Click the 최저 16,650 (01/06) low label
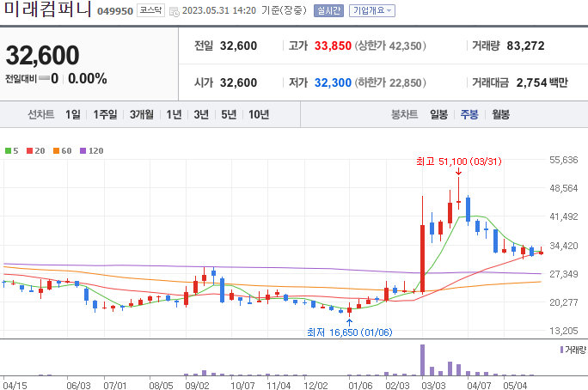 (350, 332)
